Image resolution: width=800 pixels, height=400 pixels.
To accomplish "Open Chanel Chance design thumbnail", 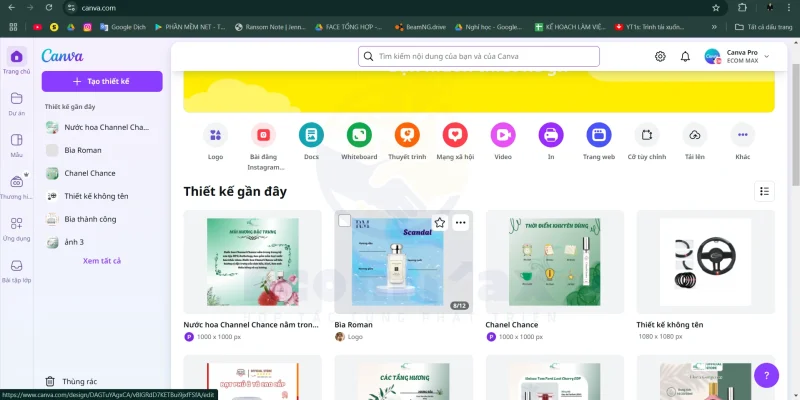I will click(555, 262).
